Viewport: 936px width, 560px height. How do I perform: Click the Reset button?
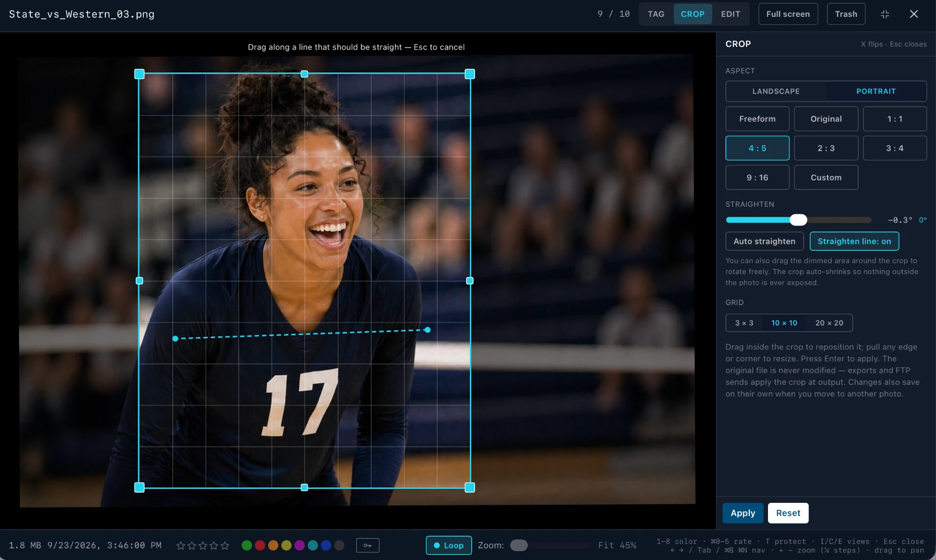coord(788,513)
